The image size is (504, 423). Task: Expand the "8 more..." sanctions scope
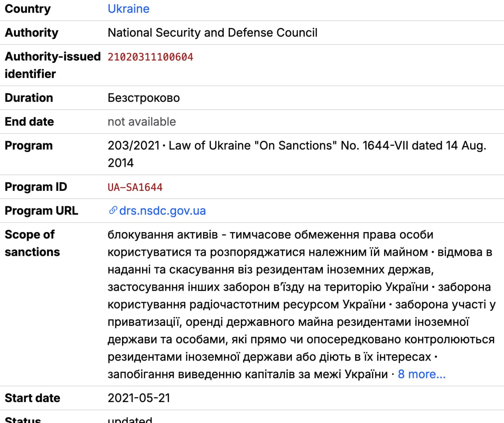[x=422, y=374]
